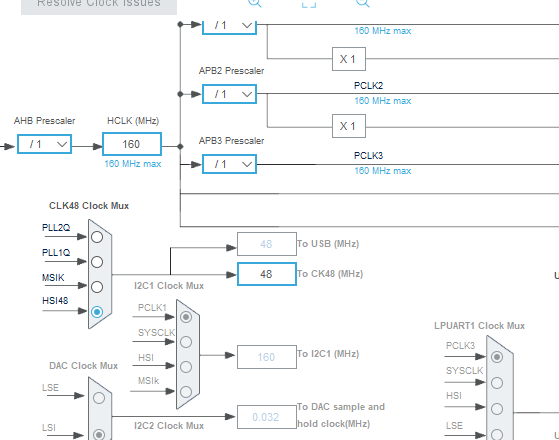The width and height of the screenshot is (559, 440).
Task: Click the To CK48 (MHz) label
Action: coord(330,273)
